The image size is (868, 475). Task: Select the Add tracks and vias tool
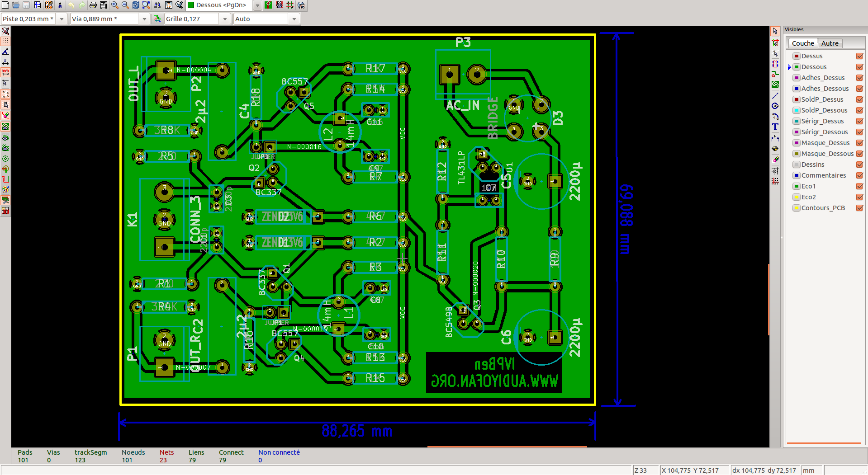pos(775,74)
